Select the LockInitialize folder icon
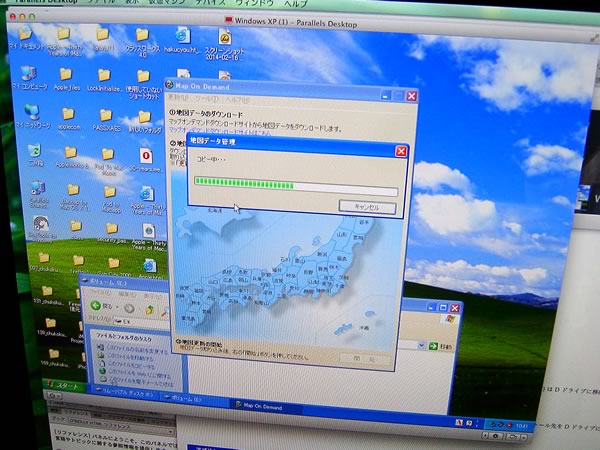This screenshot has width=600, height=450. [x=104, y=75]
